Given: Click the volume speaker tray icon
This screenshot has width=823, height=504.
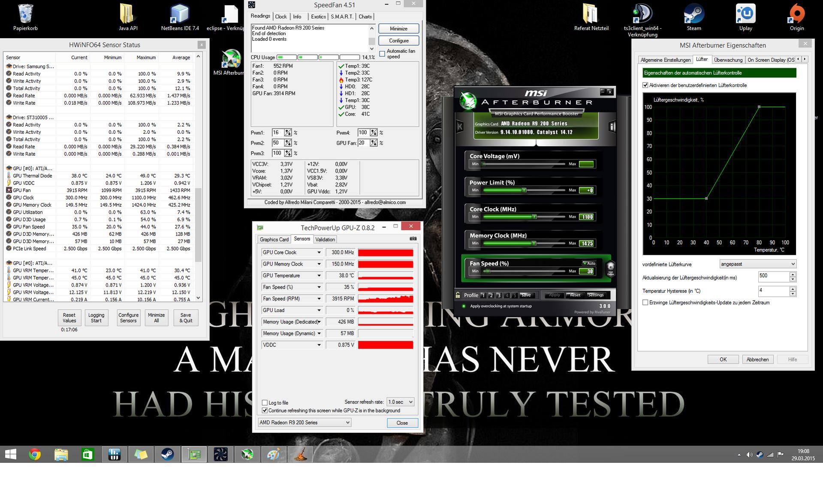Looking at the screenshot, I should pos(749,455).
